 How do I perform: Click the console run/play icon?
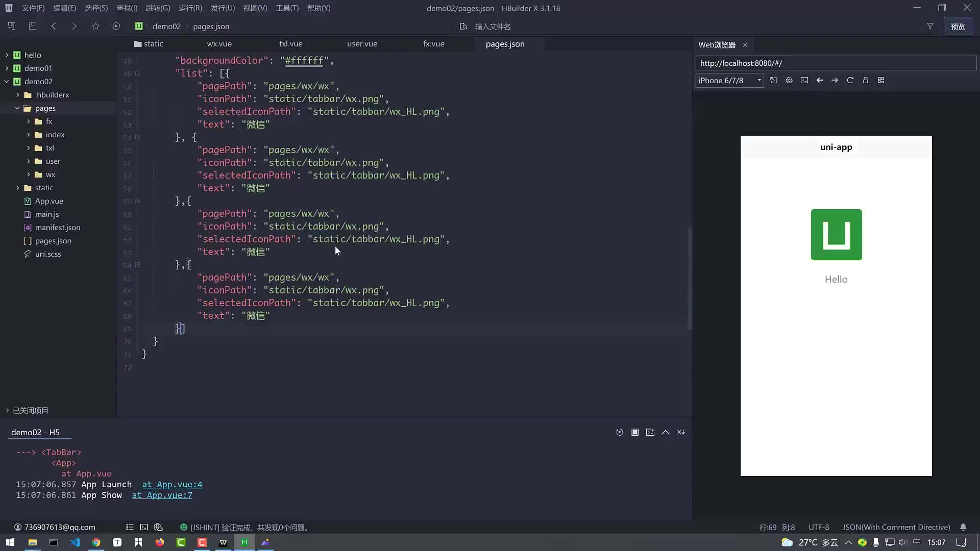tap(619, 432)
